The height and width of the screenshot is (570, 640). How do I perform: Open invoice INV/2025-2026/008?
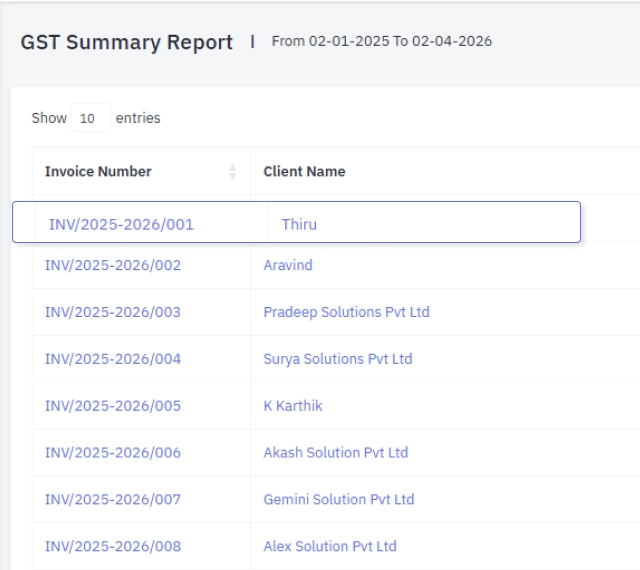113,546
